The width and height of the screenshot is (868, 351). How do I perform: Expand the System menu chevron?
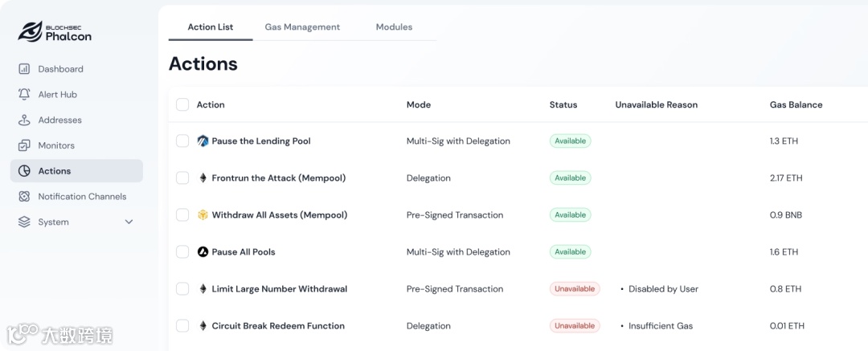coord(129,222)
